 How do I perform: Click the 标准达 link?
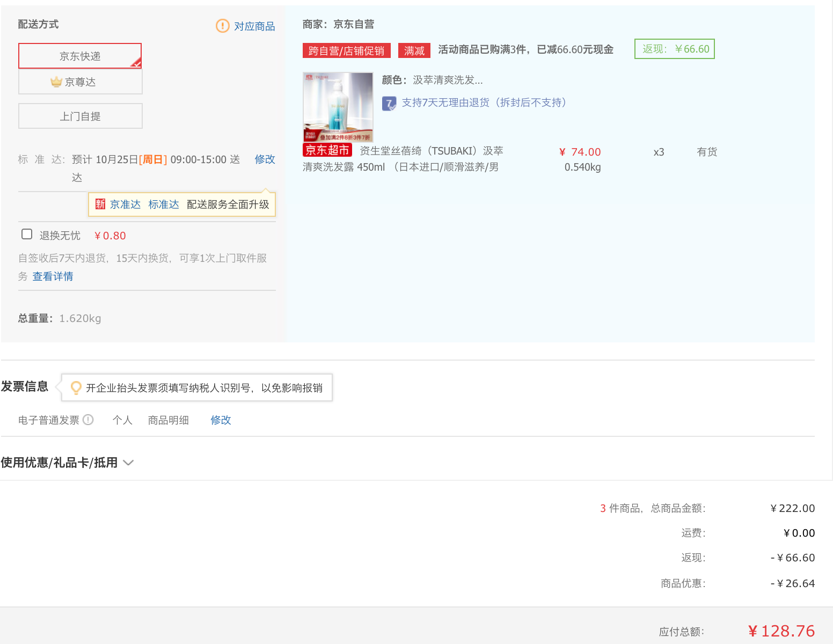click(x=163, y=204)
